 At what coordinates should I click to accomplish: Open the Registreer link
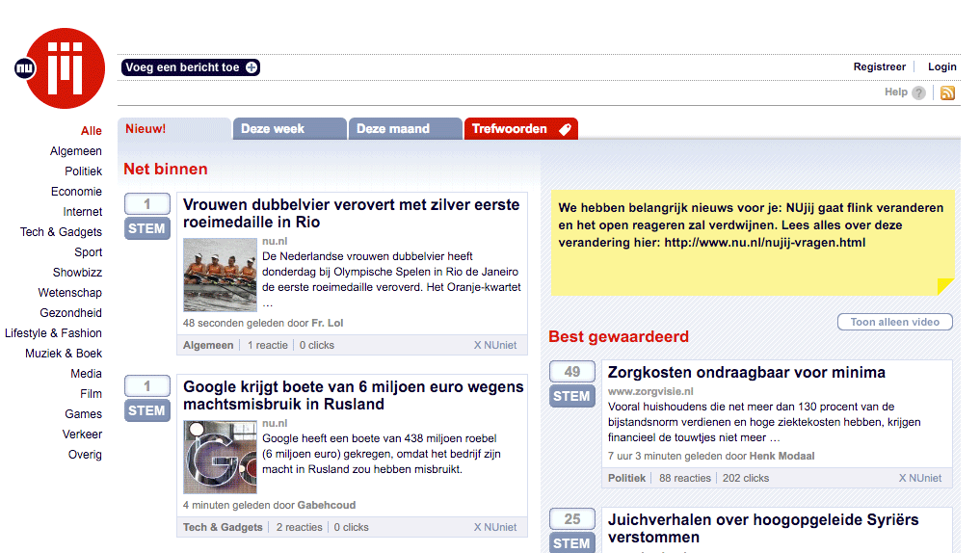pos(879,67)
